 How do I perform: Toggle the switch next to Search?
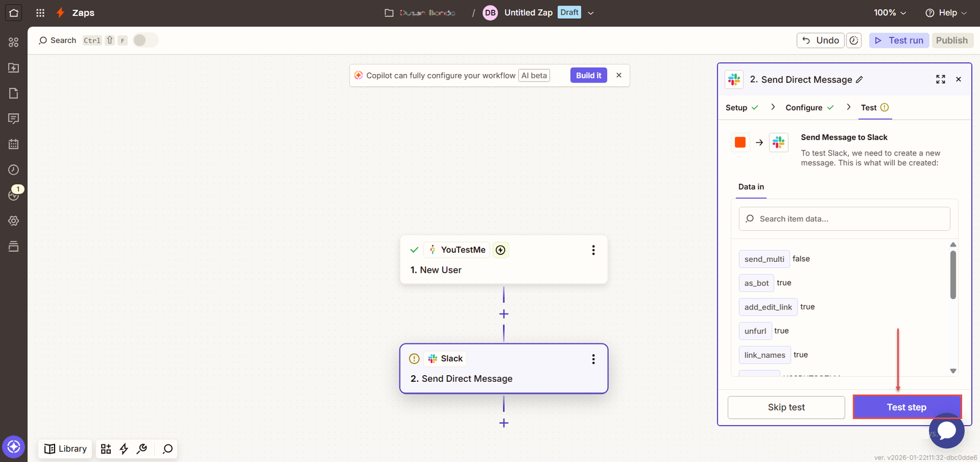pyautogui.click(x=145, y=40)
